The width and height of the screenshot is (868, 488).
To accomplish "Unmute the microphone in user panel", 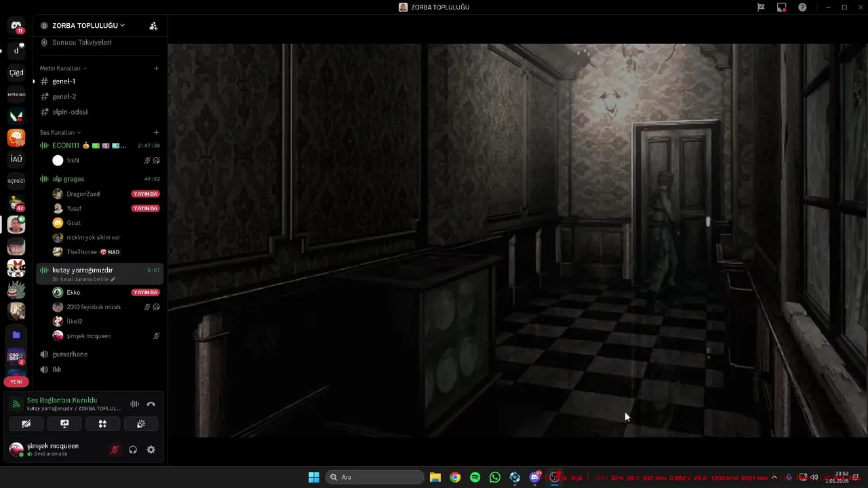I will click(115, 449).
